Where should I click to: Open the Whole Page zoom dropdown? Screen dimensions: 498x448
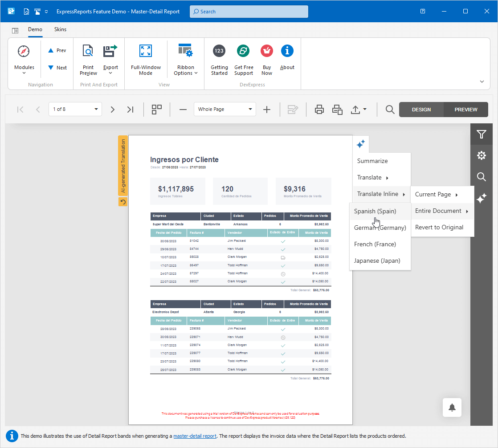[x=225, y=109]
